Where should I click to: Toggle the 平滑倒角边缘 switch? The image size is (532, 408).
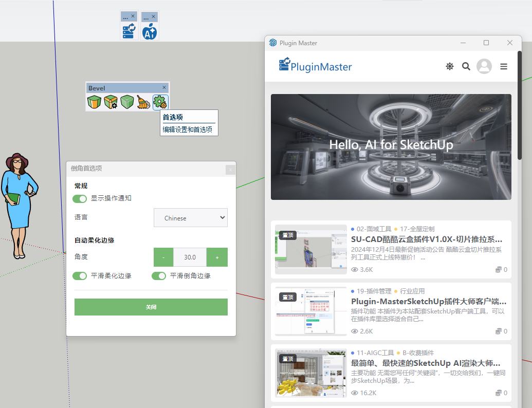pos(159,276)
